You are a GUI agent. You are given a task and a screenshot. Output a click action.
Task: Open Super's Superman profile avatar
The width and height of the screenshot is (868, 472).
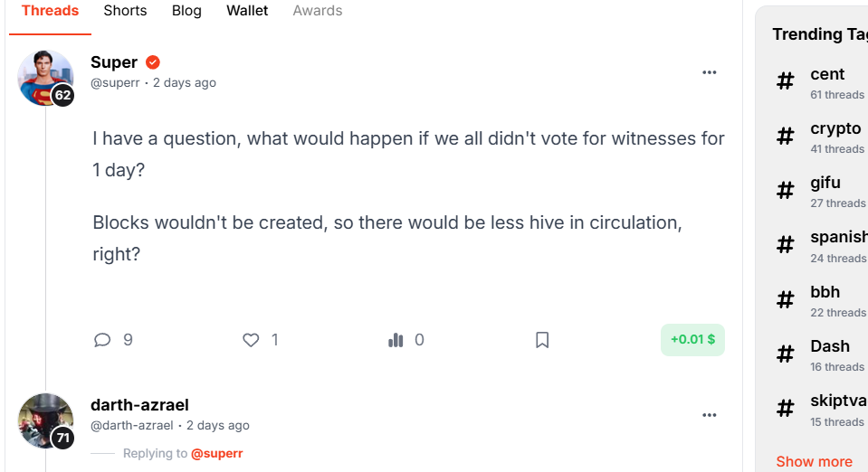coord(45,78)
